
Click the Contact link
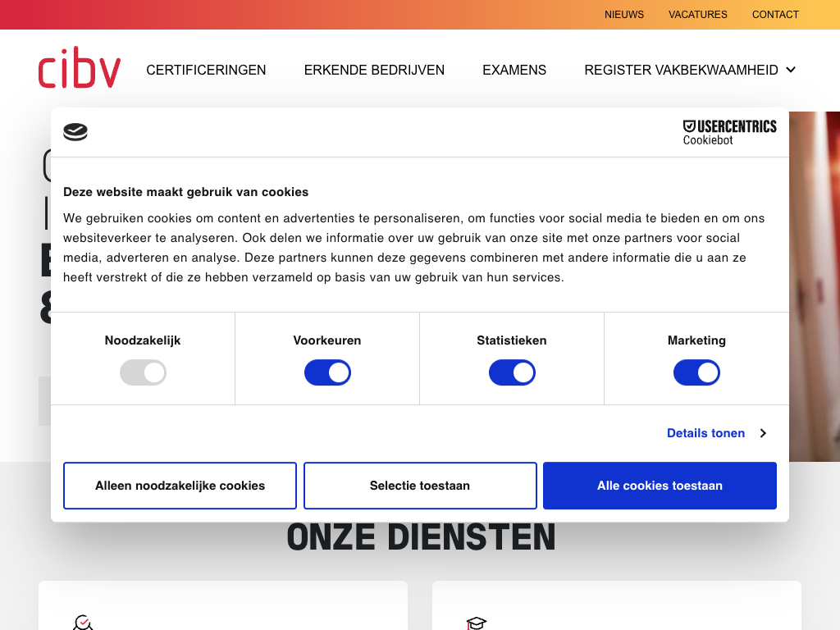coord(775,15)
